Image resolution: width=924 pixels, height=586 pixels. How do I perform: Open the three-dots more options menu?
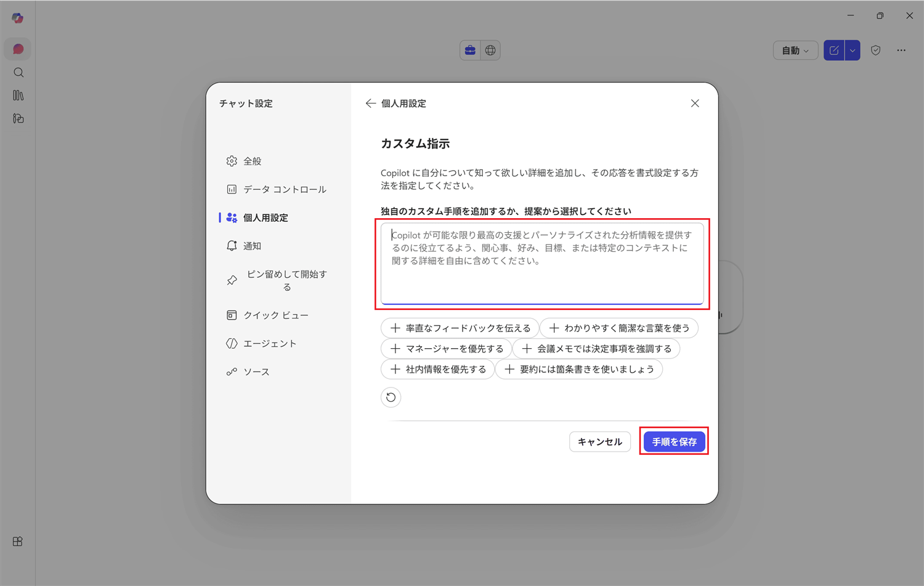coord(901,51)
